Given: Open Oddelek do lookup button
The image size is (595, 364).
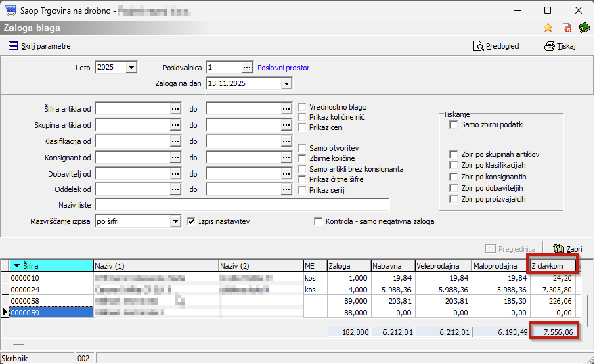Looking at the screenshot, I should 286,189.
